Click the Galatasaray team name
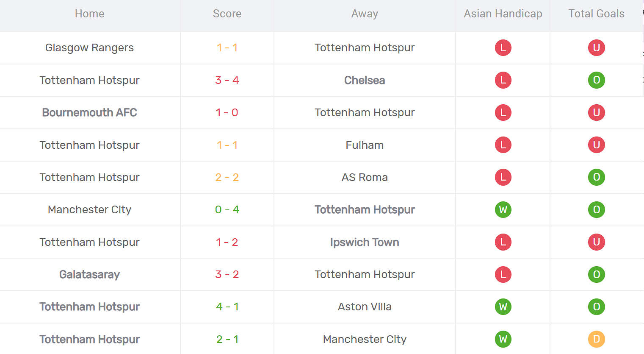 (89, 274)
